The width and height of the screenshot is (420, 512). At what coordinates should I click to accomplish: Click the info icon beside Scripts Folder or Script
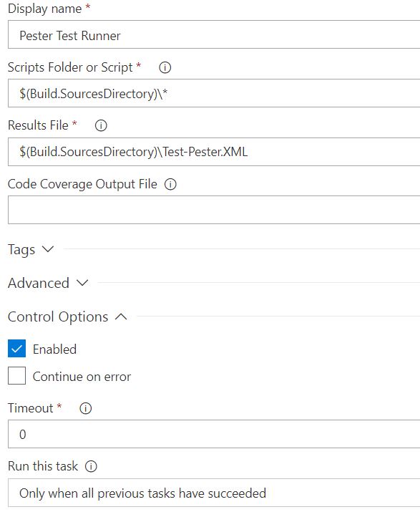pyautogui.click(x=165, y=67)
